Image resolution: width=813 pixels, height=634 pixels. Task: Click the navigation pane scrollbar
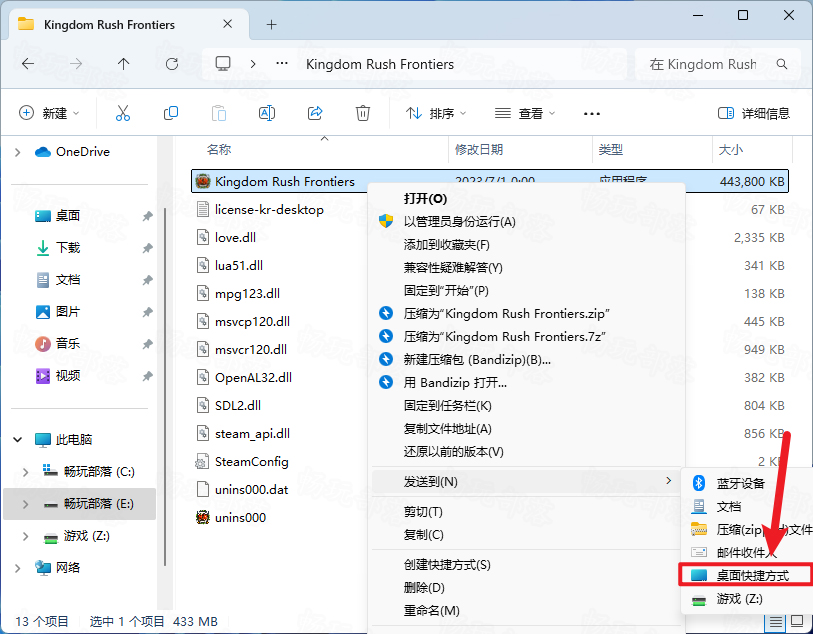tap(165, 386)
